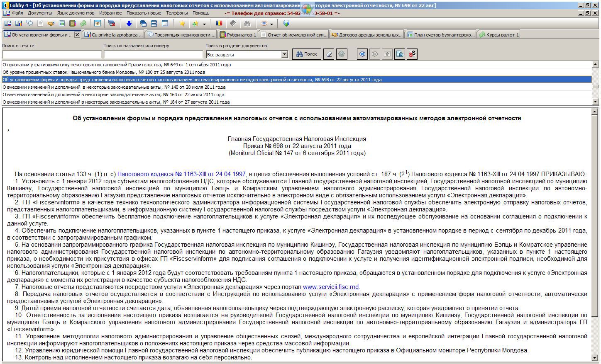Open search settings gear button
The image size is (601, 364).
click(x=341, y=54)
